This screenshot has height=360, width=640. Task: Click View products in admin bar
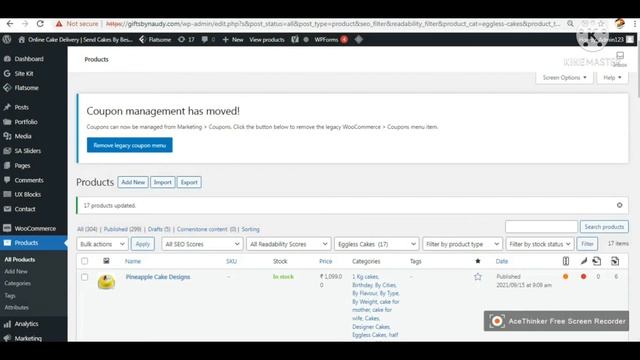(267, 40)
